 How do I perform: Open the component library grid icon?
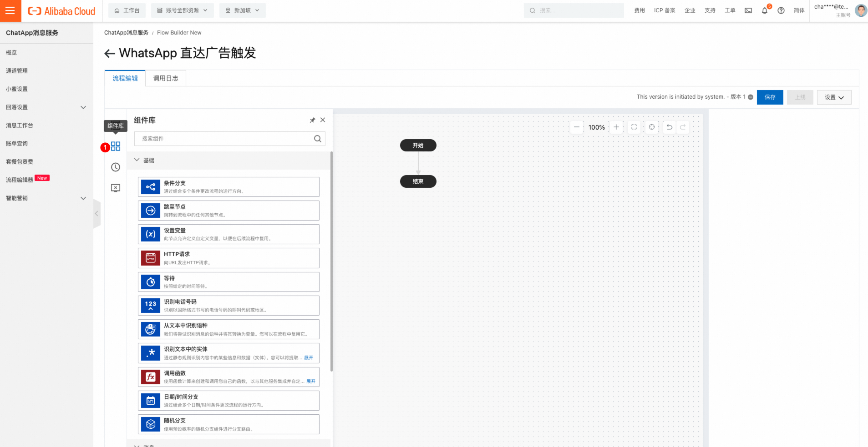click(x=116, y=146)
